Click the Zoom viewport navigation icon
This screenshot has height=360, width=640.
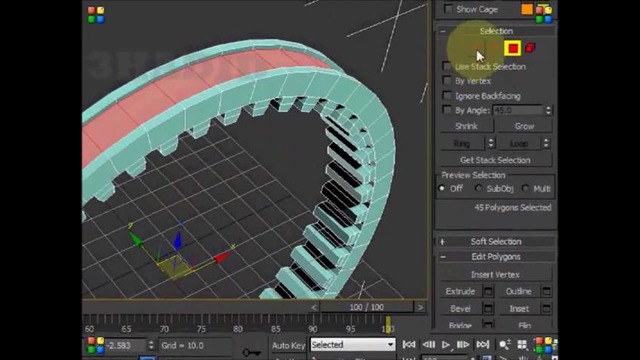pyautogui.click(x=504, y=345)
